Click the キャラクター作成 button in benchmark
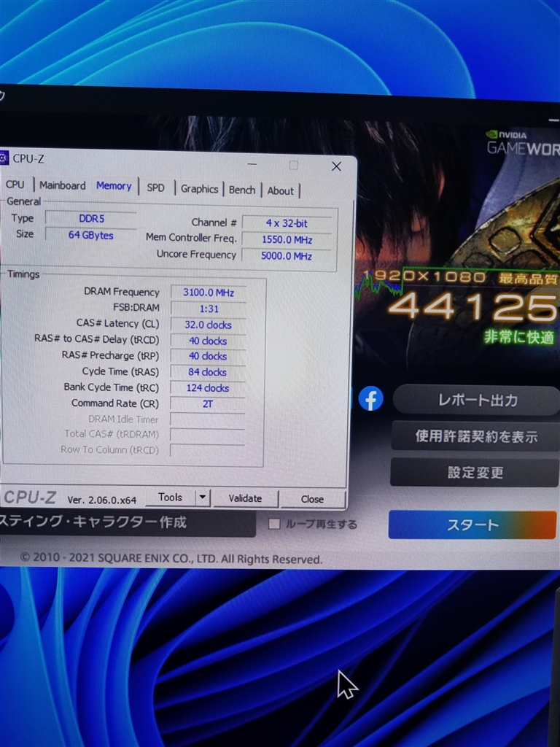 [127, 522]
